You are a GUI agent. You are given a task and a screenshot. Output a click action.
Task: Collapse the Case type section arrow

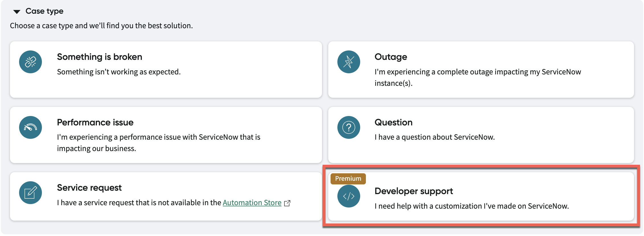(17, 12)
